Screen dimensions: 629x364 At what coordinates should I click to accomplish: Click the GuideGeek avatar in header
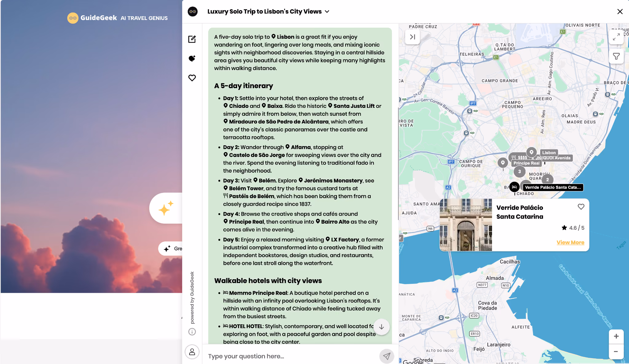tap(193, 12)
